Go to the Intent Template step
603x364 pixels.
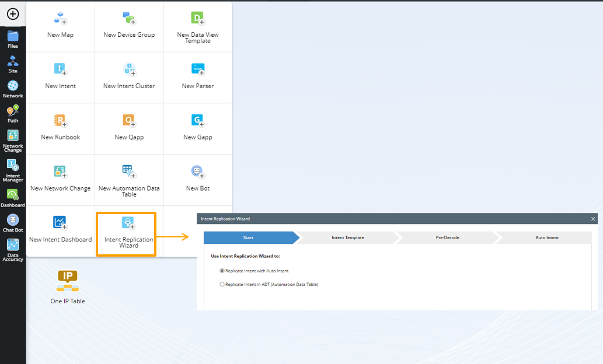point(348,237)
